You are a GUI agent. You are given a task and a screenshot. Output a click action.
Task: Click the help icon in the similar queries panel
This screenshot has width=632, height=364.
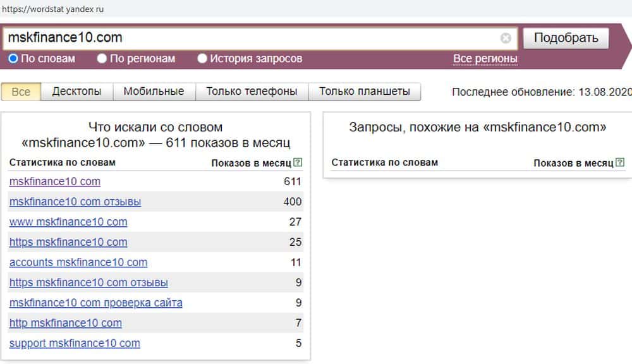coord(621,162)
